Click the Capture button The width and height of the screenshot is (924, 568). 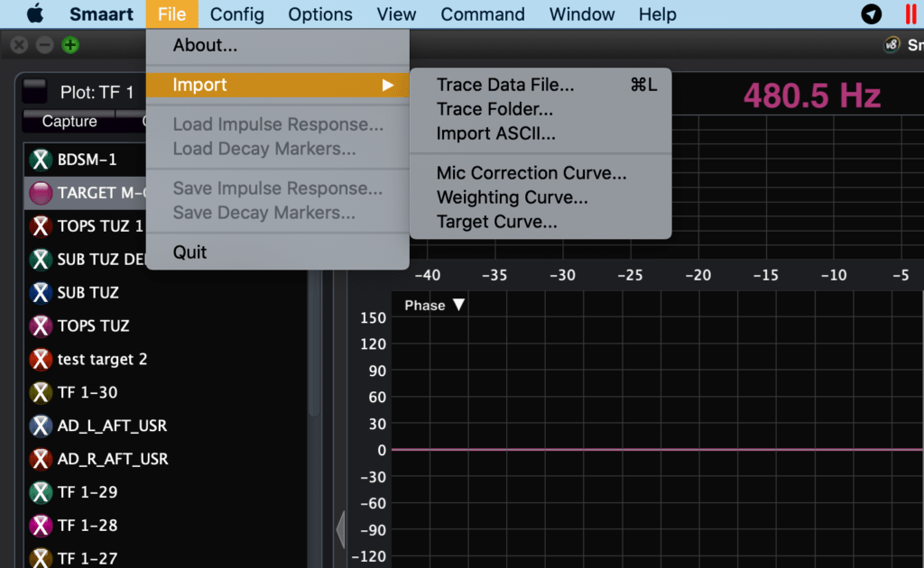pos(69,121)
